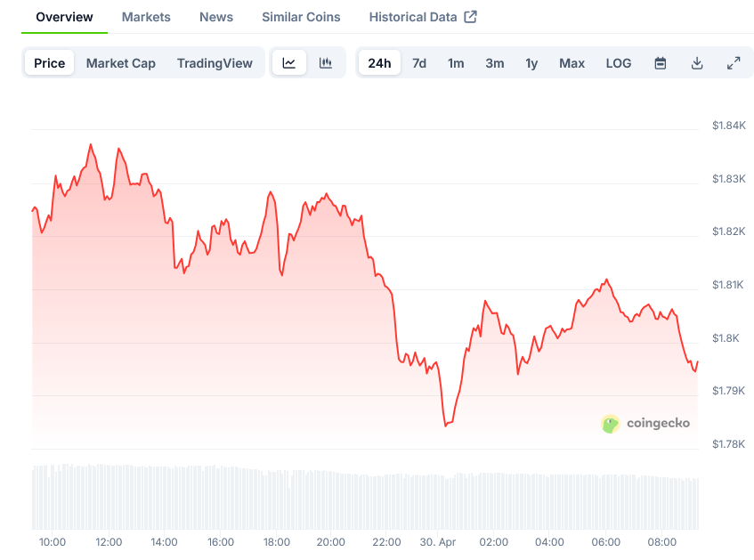Show the 1y price range
754x560 pixels.
coord(531,63)
